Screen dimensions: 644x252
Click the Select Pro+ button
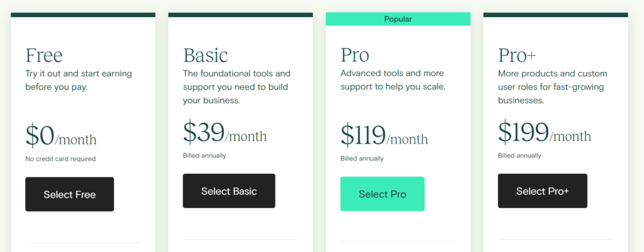tap(543, 191)
